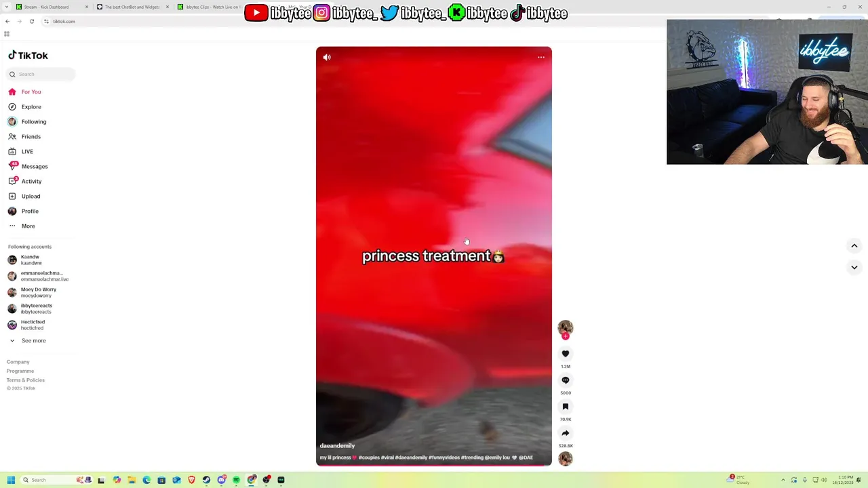
Task: Bookmark the video to favorites
Action: click(x=566, y=407)
